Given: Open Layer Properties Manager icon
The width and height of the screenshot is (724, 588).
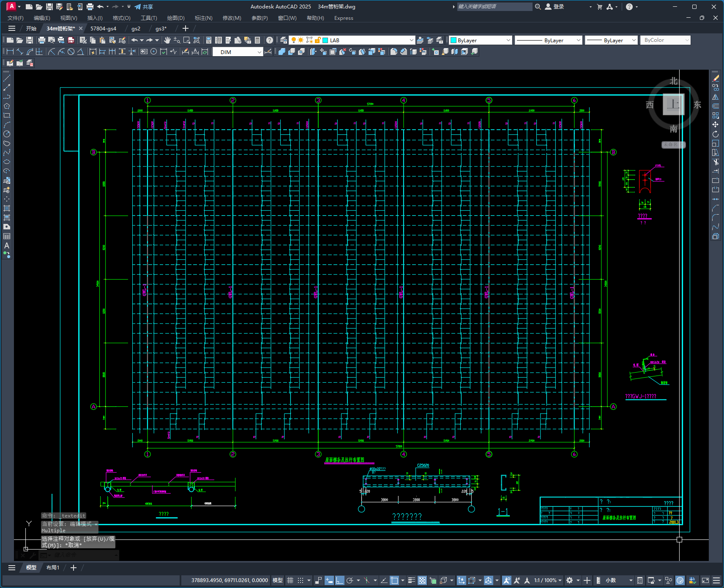Looking at the screenshot, I should (x=284, y=40).
